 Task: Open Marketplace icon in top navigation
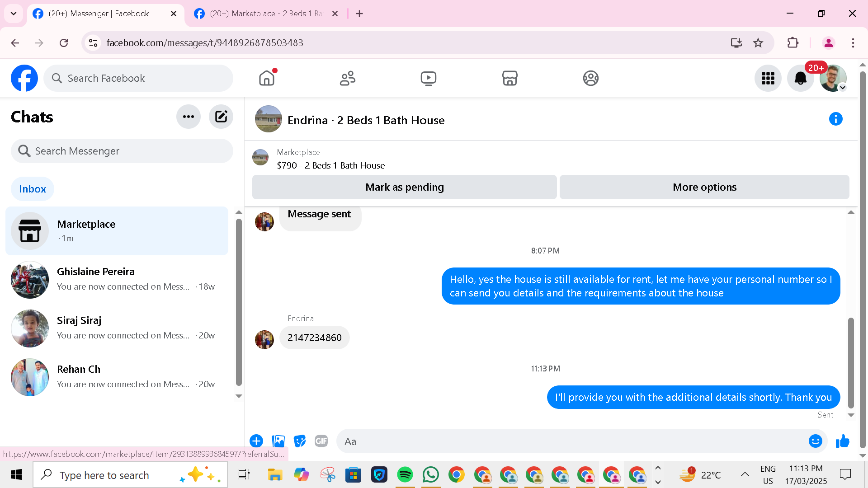click(509, 78)
